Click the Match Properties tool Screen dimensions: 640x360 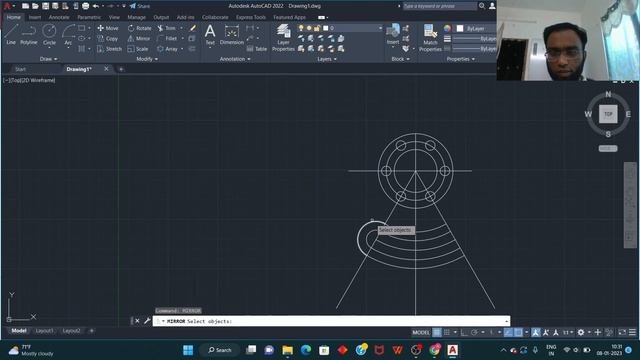coord(430,38)
